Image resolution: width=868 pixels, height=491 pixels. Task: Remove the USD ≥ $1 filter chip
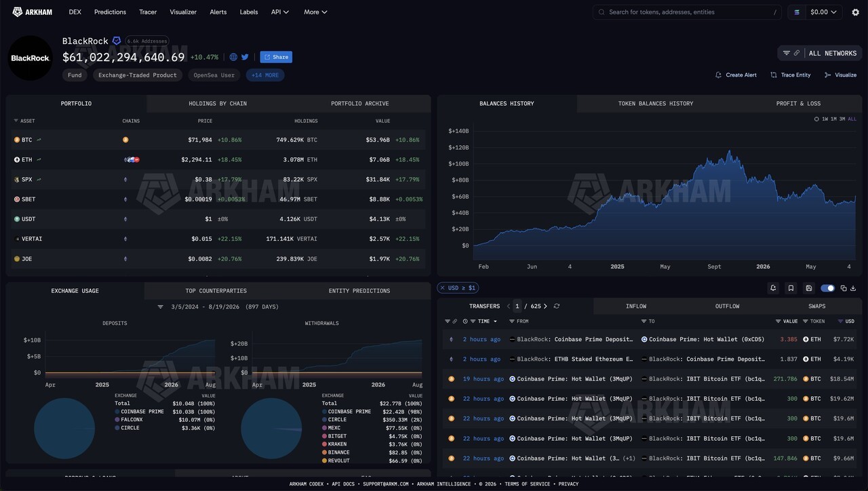441,288
